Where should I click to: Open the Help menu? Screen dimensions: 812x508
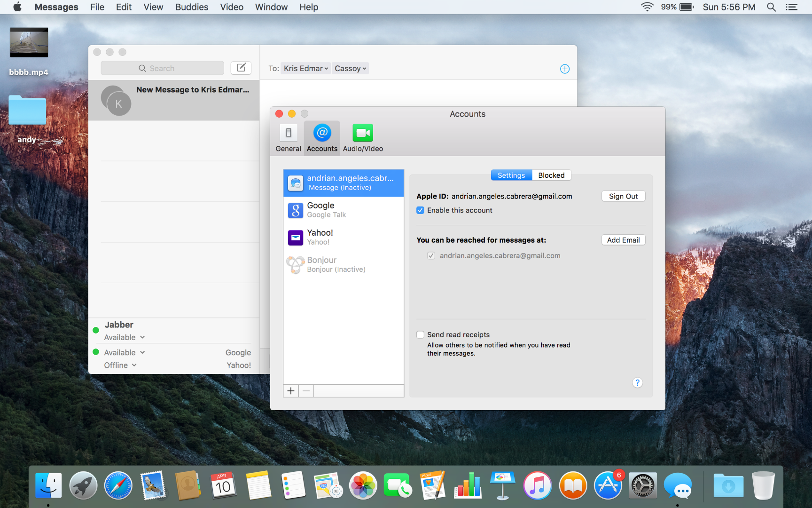click(309, 7)
